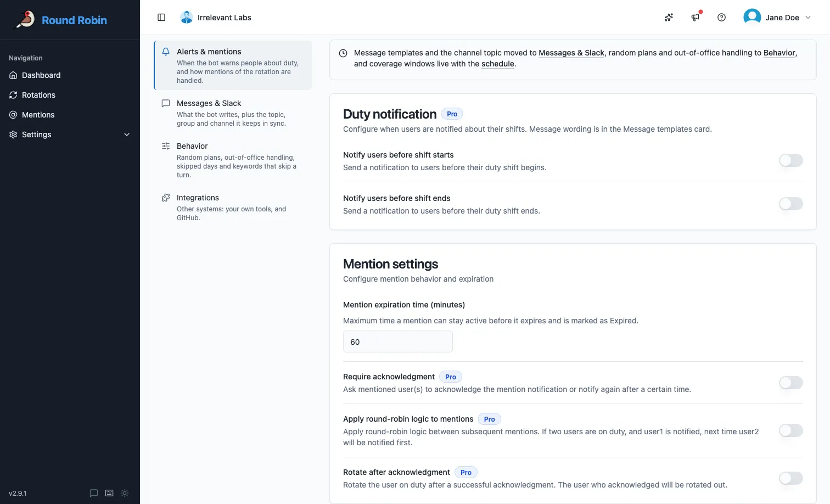Viewport: 830px width, 504px height.
Task: Toggle Apply round-robin logic to mentions
Action: [791, 430]
